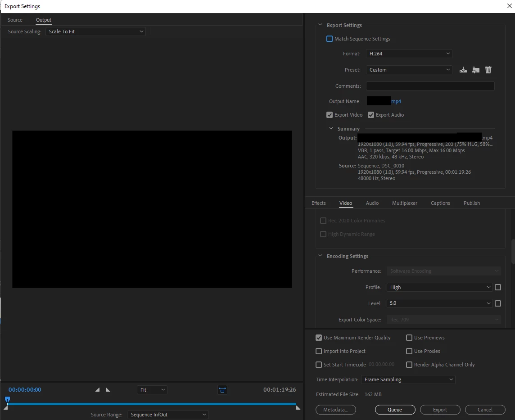Open the Source Scaling dropdown

[x=95, y=32]
